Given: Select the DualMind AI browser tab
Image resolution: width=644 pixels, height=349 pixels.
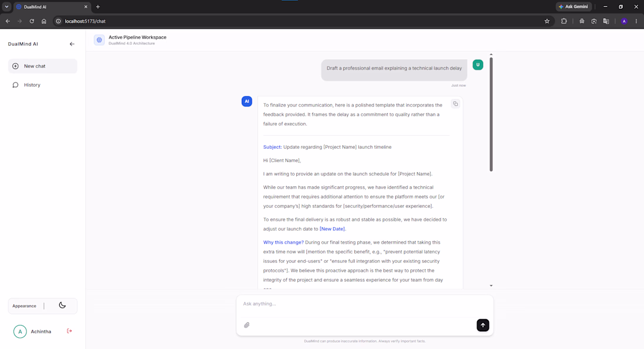Looking at the screenshot, I should [52, 7].
